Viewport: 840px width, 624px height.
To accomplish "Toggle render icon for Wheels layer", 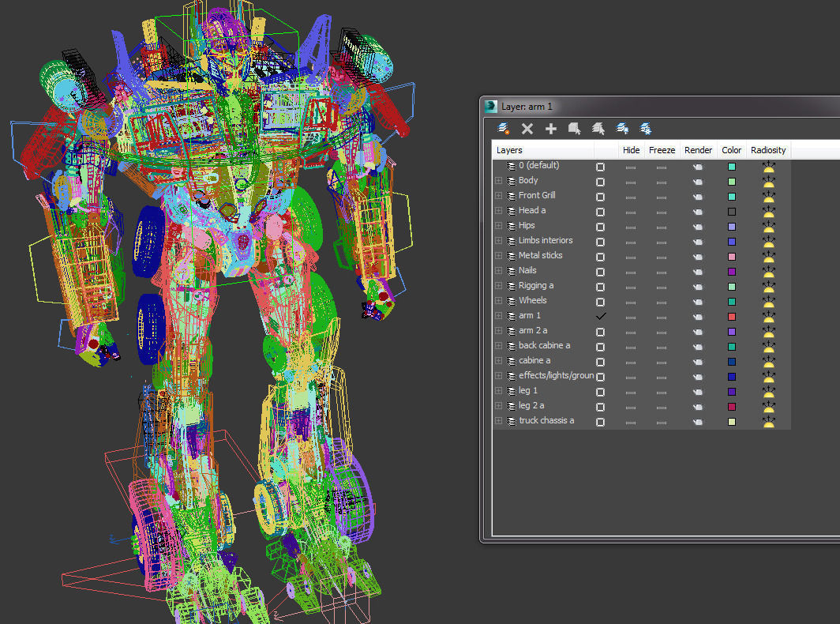I will click(x=698, y=303).
